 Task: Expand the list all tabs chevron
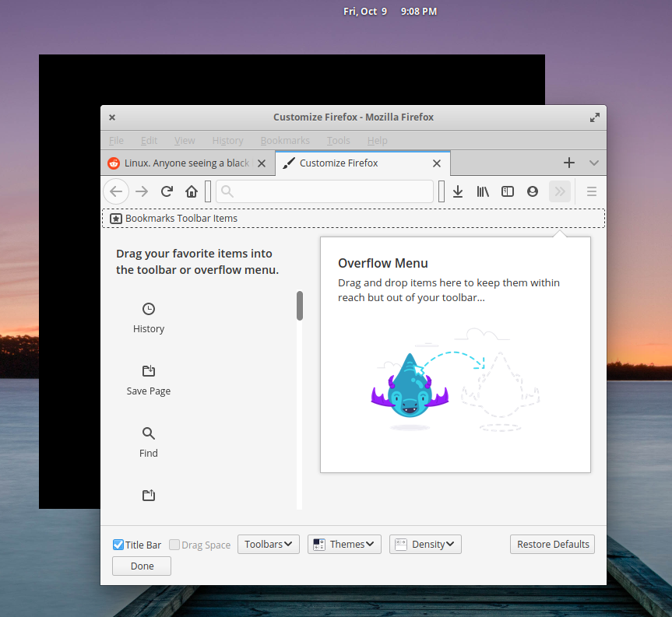pyautogui.click(x=594, y=163)
